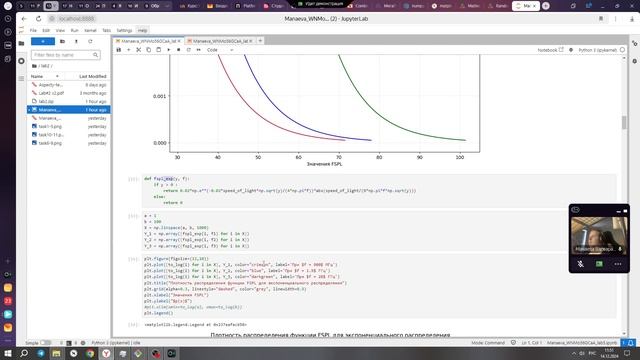Image resolution: width=640 pixels, height=360 pixels.
Task: Restart kernel and run all cells
Action: [x=198, y=50]
